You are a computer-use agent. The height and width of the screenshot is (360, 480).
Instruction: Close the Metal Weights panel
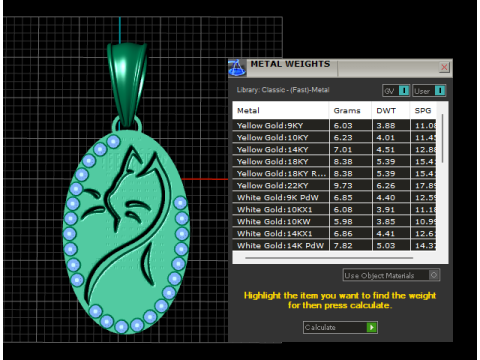pos(444,68)
